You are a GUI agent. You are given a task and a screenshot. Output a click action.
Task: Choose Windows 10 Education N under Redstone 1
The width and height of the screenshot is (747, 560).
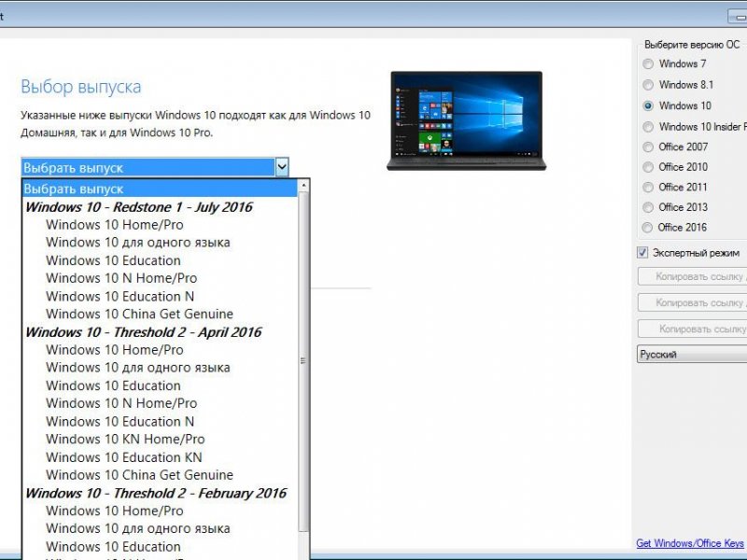(160, 296)
